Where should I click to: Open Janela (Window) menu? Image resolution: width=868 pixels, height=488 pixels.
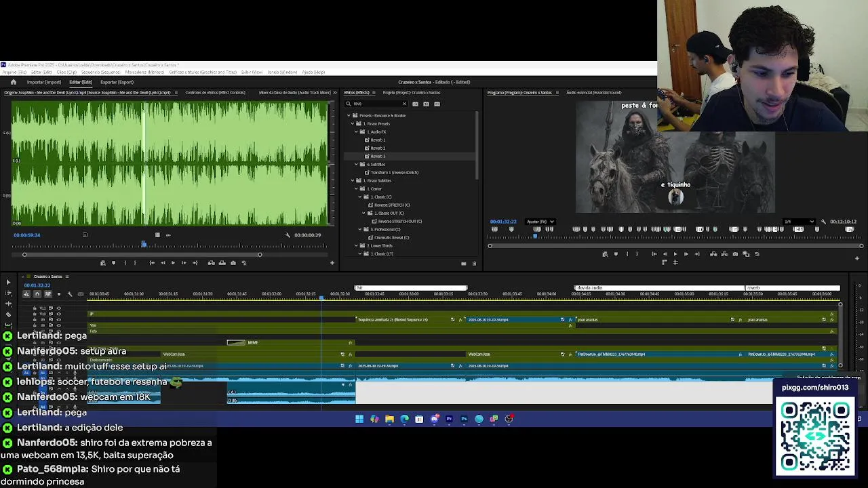[x=282, y=72]
